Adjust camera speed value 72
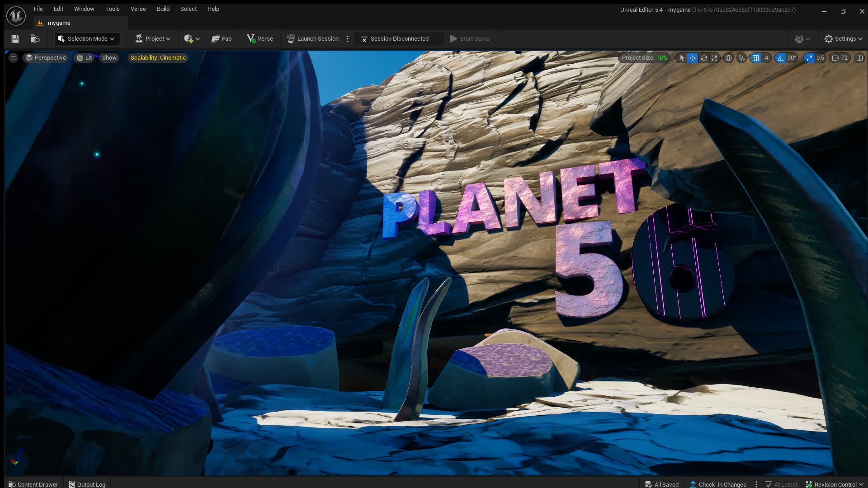 click(x=840, y=58)
